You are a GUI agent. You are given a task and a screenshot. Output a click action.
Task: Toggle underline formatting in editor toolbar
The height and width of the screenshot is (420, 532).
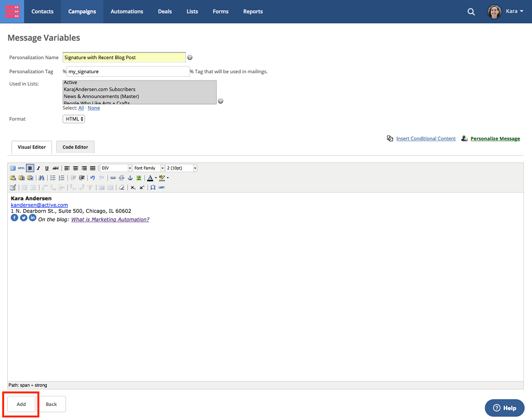tap(47, 168)
